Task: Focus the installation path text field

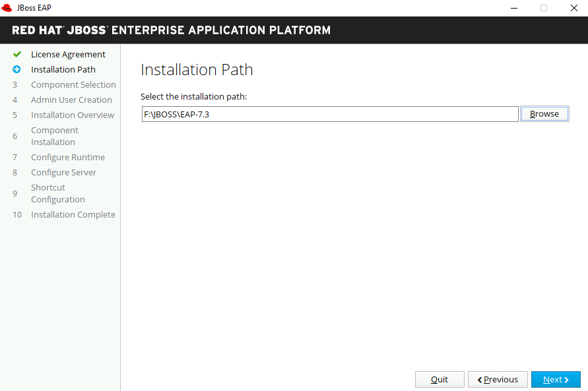Action: (x=330, y=114)
